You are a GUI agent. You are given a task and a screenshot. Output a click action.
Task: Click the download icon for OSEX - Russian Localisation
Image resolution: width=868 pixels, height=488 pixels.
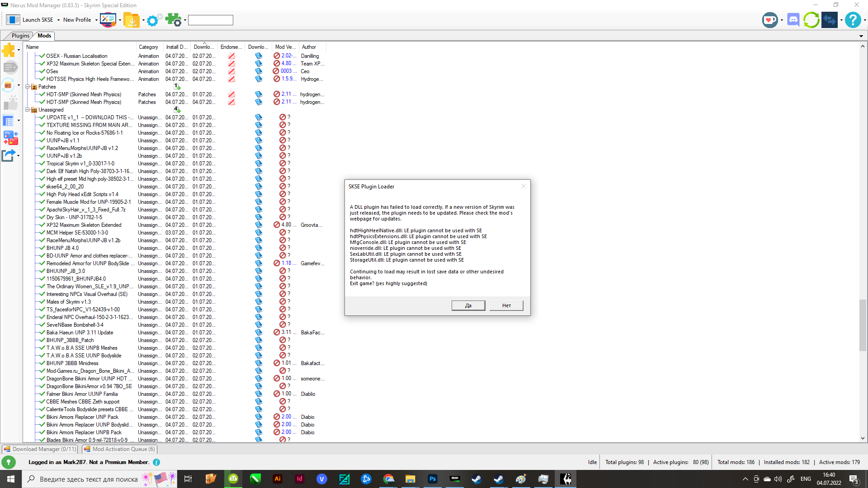(x=259, y=56)
